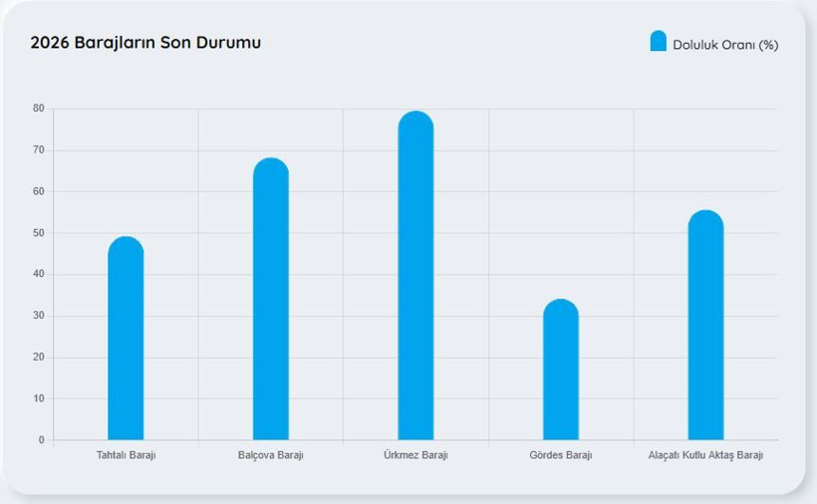Image resolution: width=817 pixels, height=504 pixels.
Task: Click the 50 y-axis value
Action: 39,233
